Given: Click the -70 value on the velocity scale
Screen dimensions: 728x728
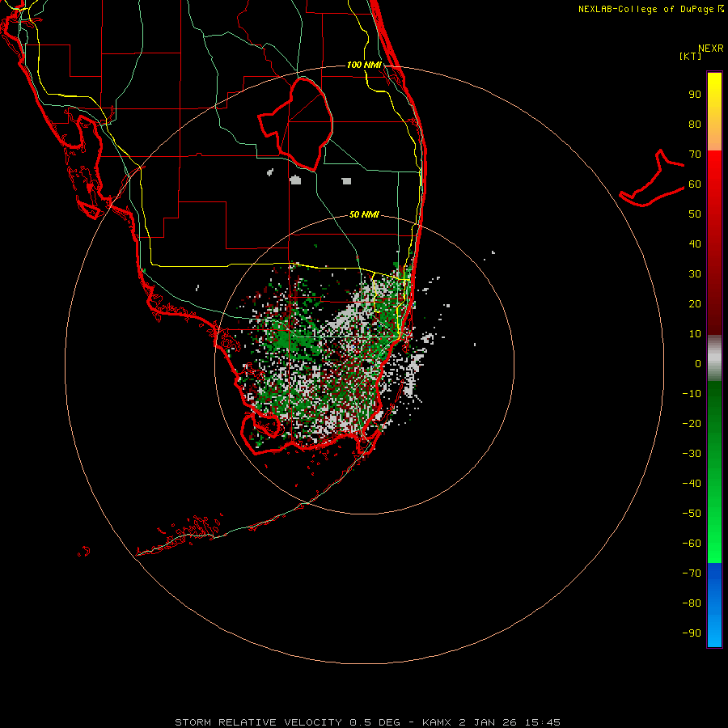Looking at the screenshot, I should point(692,574).
